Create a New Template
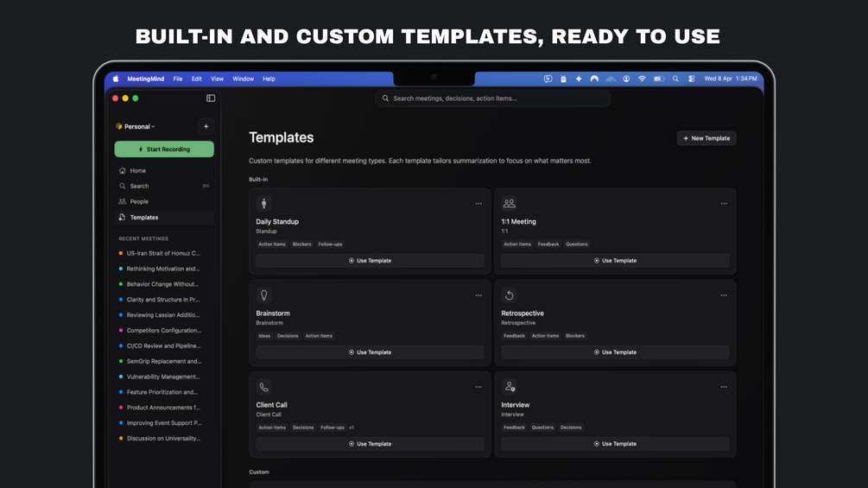Screen dimensions: 868x488 706,138
